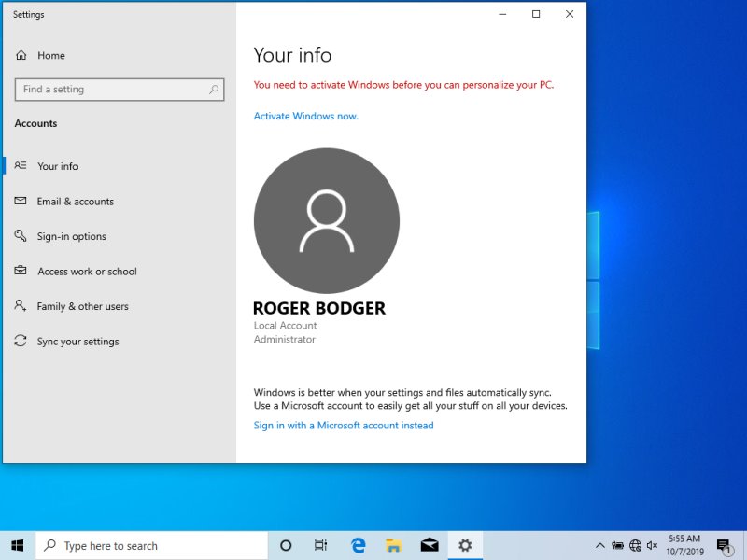Image resolution: width=747 pixels, height=560 pixels.
Task: Open the Action Center notifications icon
Action: (x=723, y=545)
